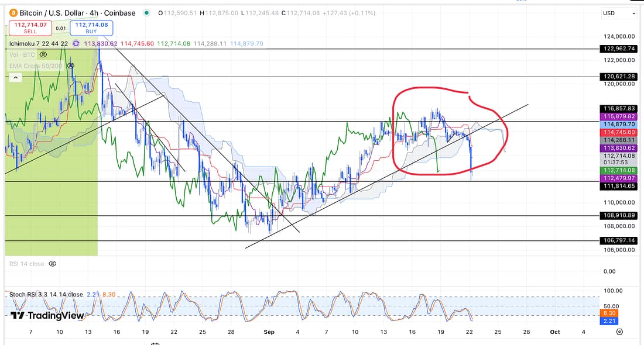This screenshot has width=644, height=345.
Task: Click the red 114,745.60 price label
Action: 618,133
